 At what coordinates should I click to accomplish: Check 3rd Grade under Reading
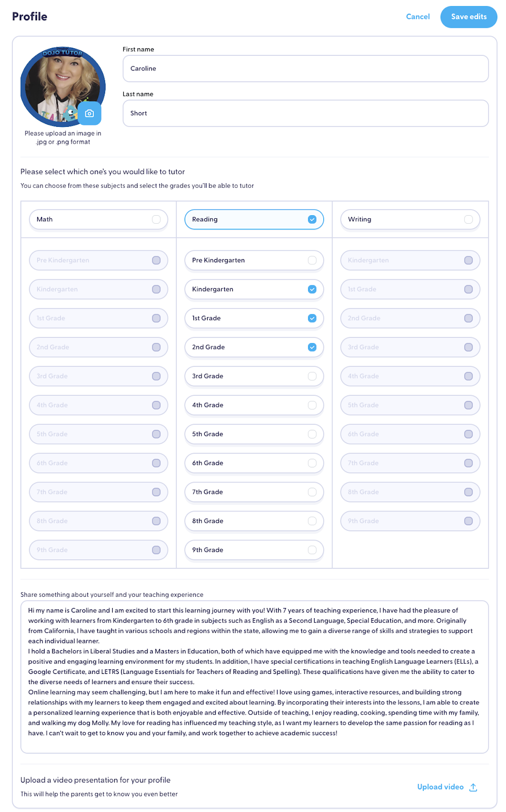[x=312, y=376]
